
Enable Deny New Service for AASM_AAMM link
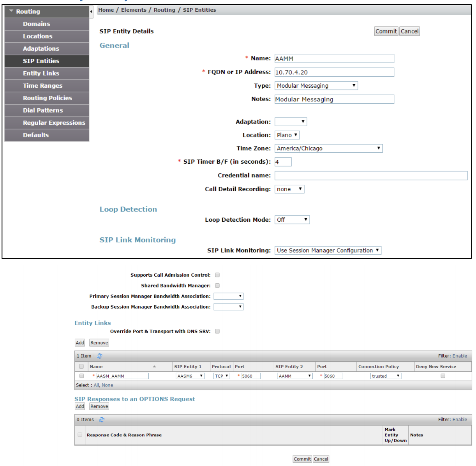442,376
